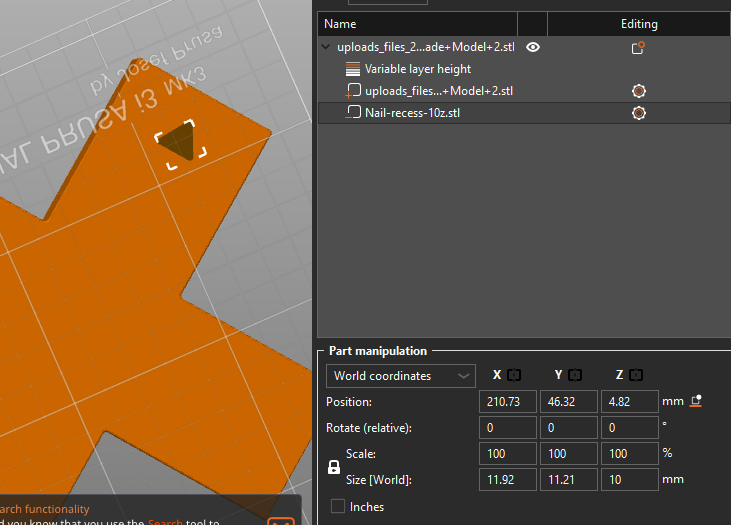Click the Name column header
This screenshot has width=731, height=525.
(x=417, y=24)
